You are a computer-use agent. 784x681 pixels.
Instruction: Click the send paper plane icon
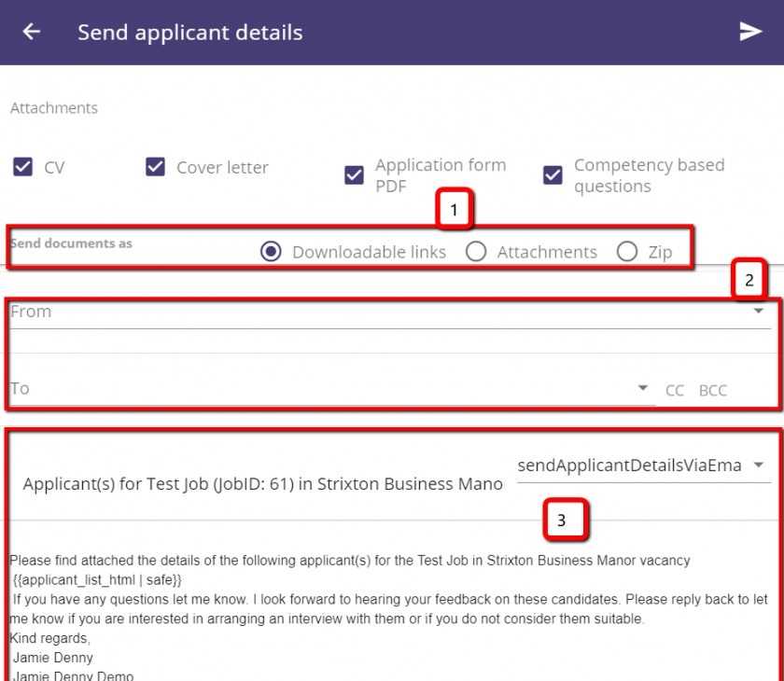coord(750,32)
